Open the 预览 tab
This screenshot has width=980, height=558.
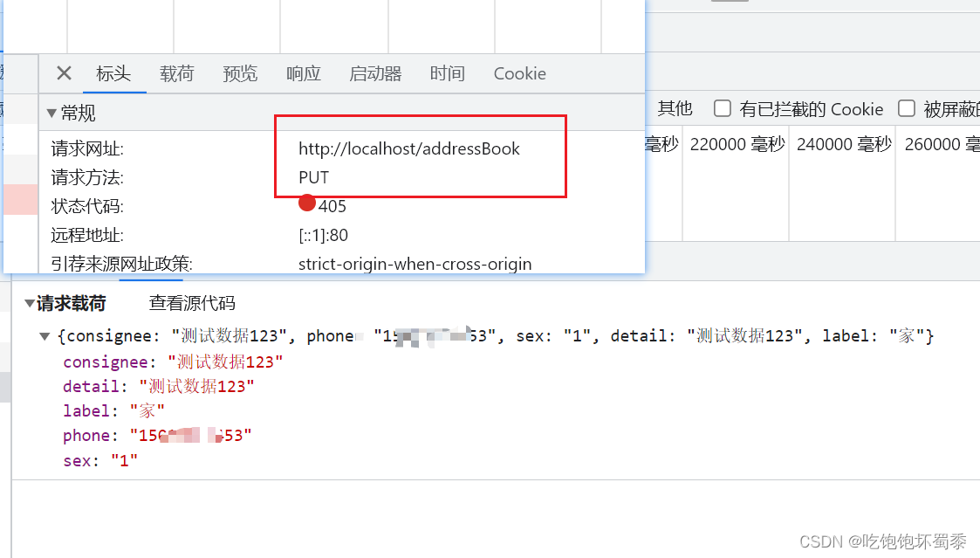(x=240, y=73)
